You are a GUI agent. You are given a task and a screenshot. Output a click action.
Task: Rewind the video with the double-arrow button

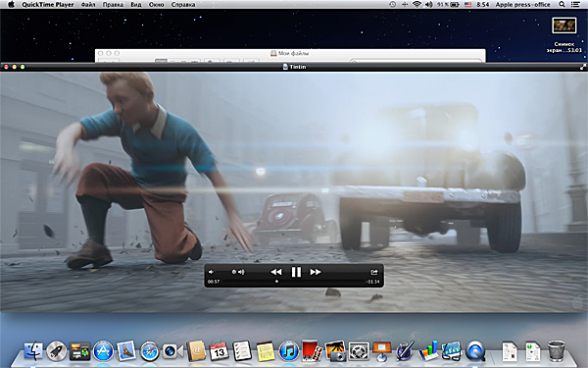tap(276, 272)
